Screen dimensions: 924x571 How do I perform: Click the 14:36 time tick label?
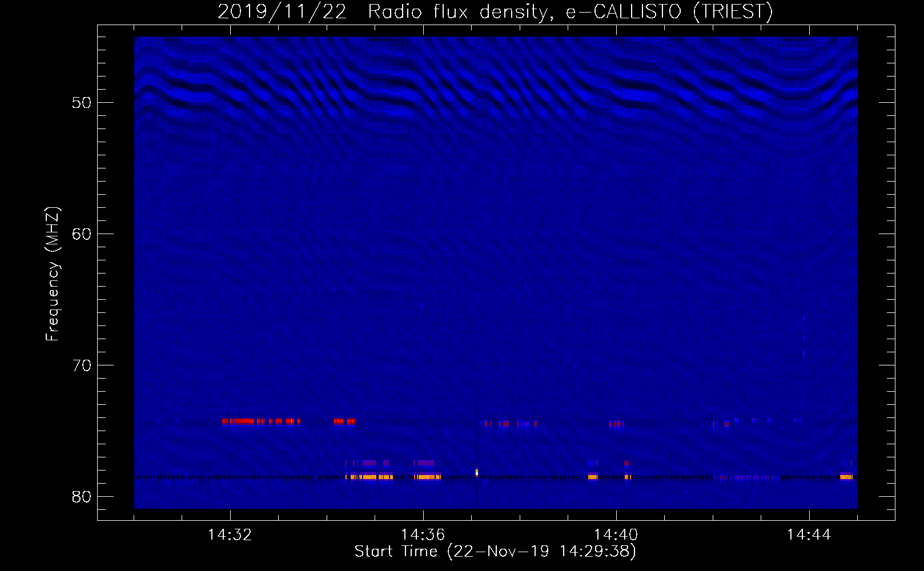coord(423,535)
